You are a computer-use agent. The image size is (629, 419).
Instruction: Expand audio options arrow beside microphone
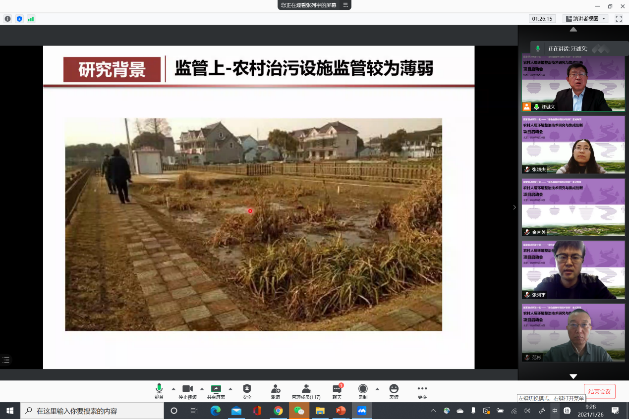pyautogui.click(x=172, y=387)
